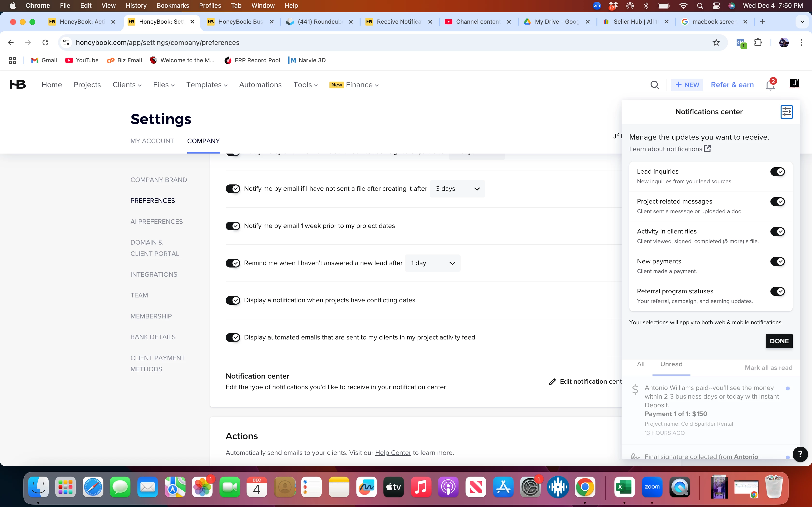Open the company profile avatar icon

point(794,83)
